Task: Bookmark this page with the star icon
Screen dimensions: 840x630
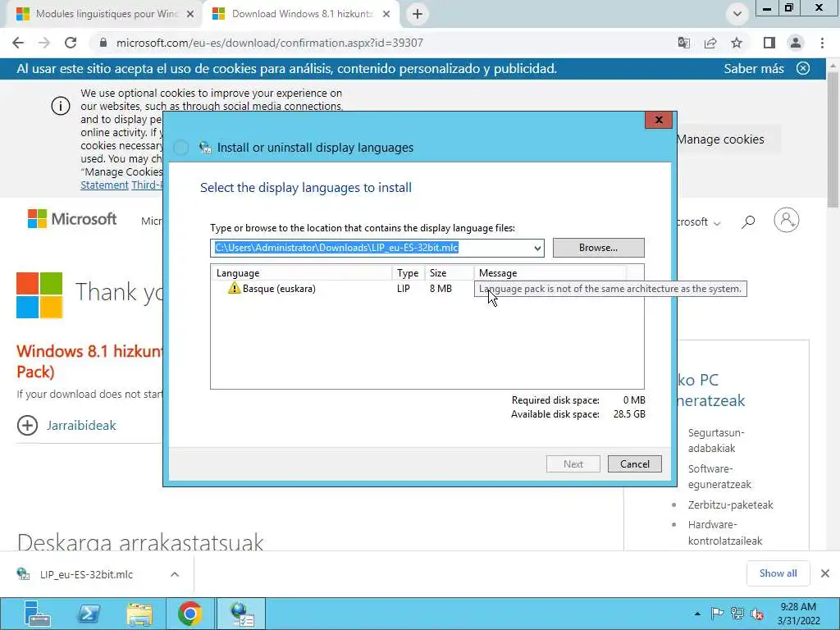Action: coord(737,43)
